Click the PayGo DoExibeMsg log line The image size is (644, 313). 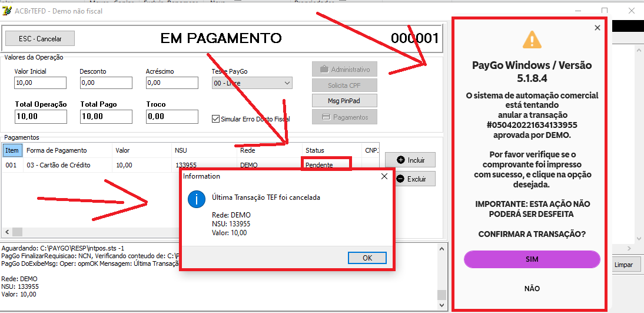90,263
